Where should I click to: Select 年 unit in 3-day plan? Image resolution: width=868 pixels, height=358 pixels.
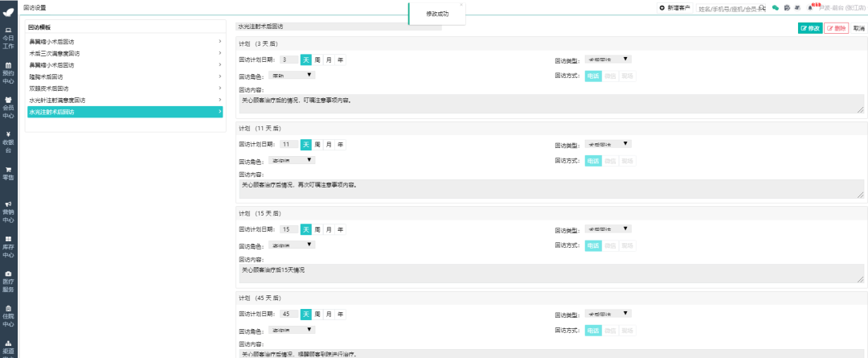pyautogui.click(x=340, y=60)
